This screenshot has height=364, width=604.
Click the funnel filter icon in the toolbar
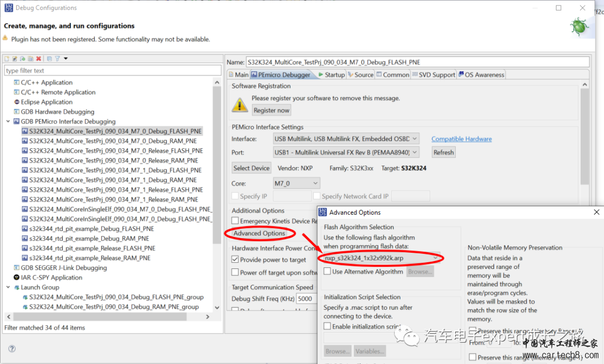[x=58, y=59]
